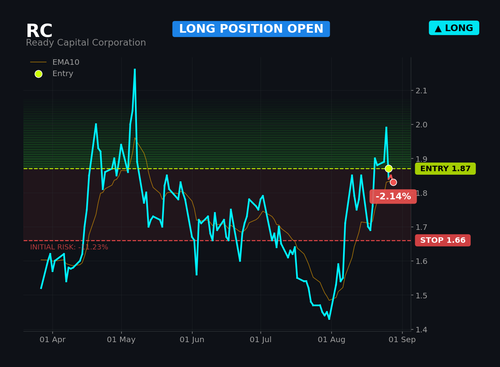Click the red current price marker
500x367 pixels.
[x=393, y=182]
